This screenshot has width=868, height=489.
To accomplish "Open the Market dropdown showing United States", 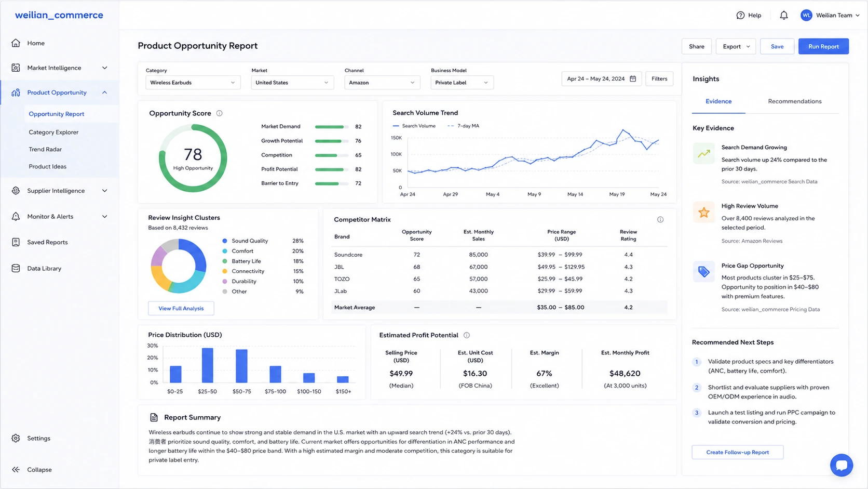I will coord(292,83).
